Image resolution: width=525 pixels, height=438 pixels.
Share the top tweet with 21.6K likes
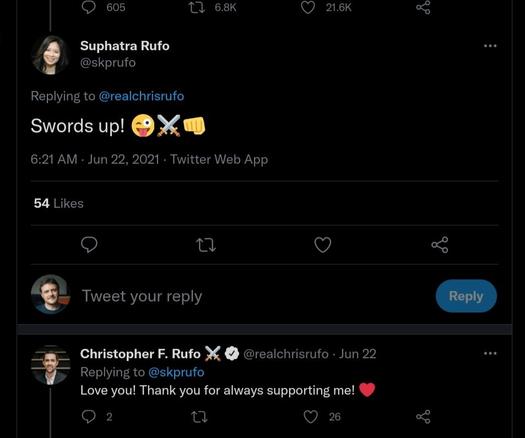(423, 7)
